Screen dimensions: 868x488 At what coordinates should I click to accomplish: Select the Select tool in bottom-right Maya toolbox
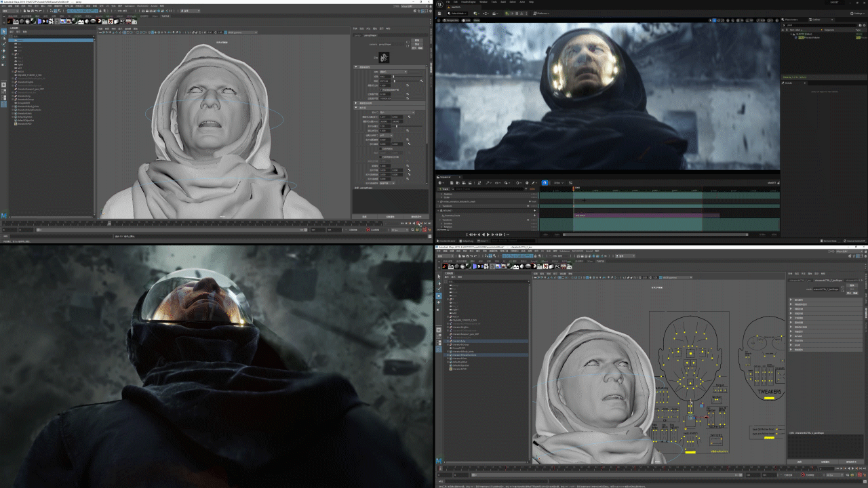pyautogui.click(x=439, y=277)
